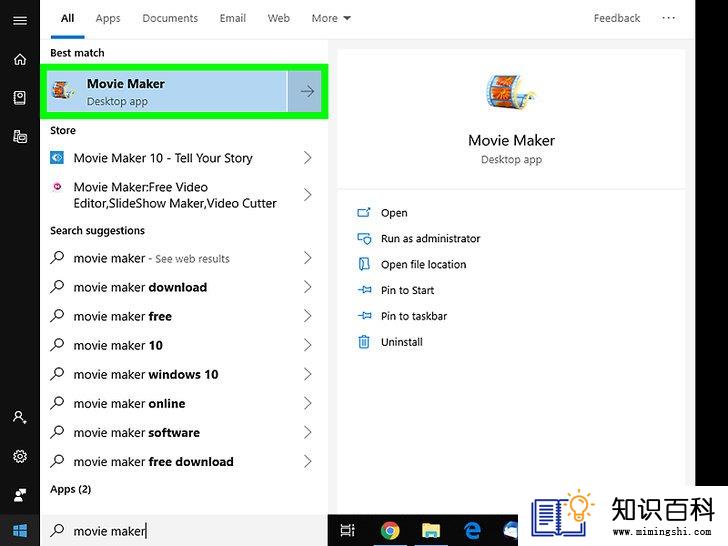Open the More dropdown filter
Viewport: 728px width, 546px height.
331,18
